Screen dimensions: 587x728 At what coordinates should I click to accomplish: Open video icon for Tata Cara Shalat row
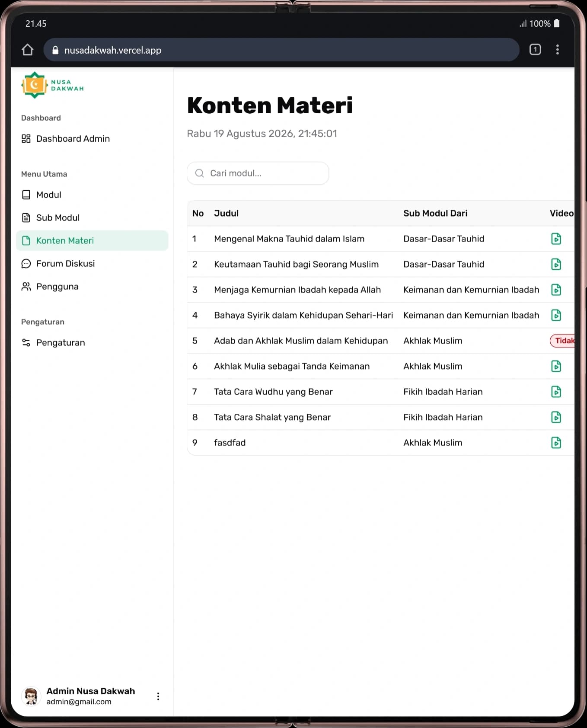coord(556,417)
